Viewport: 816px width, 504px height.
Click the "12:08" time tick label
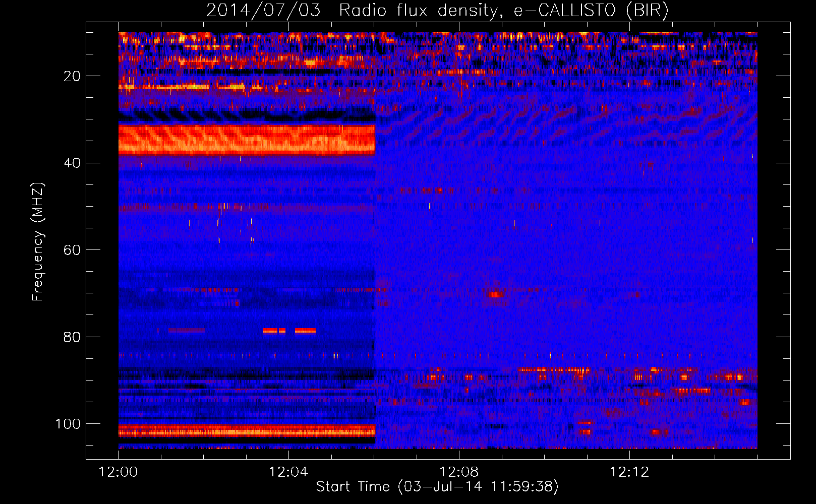pyautogui.click(x=459, y=472)
